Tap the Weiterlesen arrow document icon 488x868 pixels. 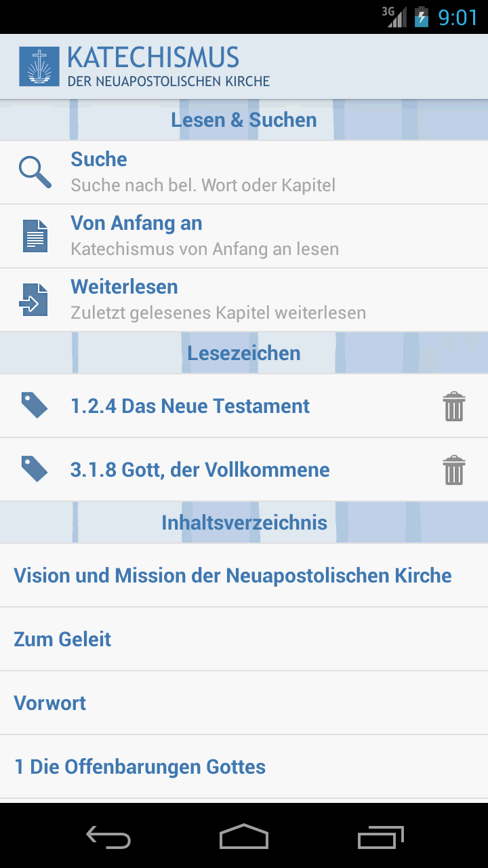tap(34, 300)
